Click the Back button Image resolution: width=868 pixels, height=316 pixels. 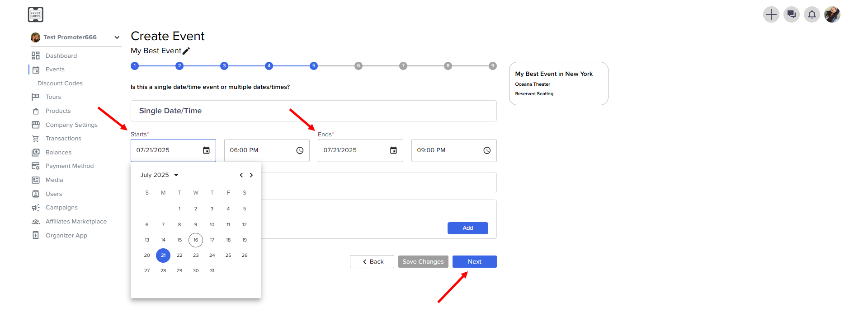point(372,262)
